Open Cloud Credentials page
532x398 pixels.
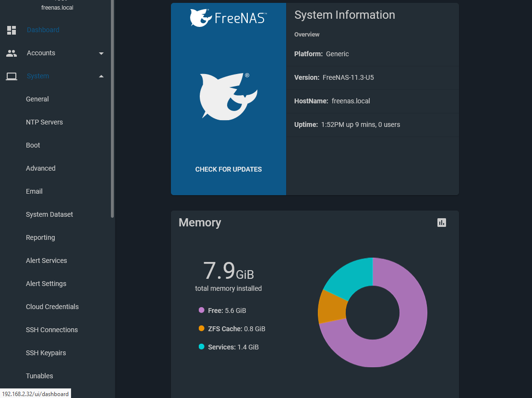pos(52,307)
